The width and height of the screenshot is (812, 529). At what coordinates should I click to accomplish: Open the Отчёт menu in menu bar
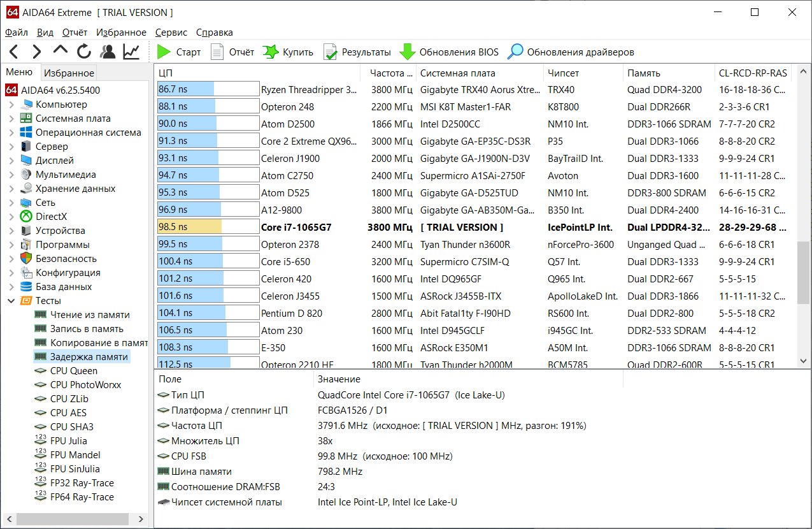pyautogui.click(x=75, y=33)
